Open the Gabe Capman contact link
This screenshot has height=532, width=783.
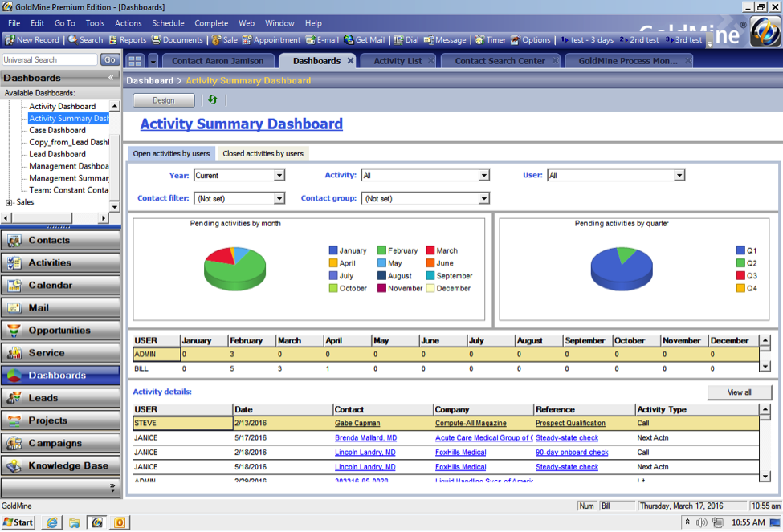point(357,423)
